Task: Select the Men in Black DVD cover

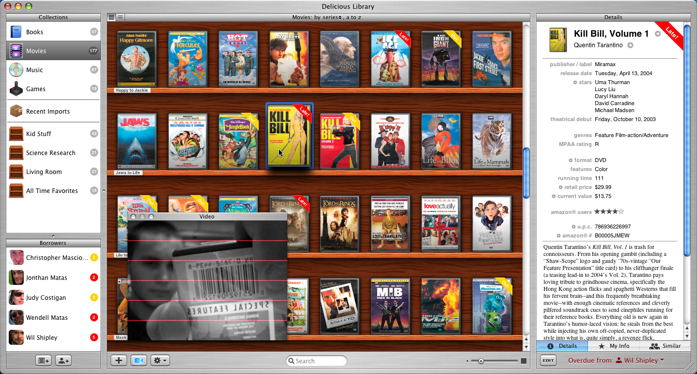Action: (390, 306)
